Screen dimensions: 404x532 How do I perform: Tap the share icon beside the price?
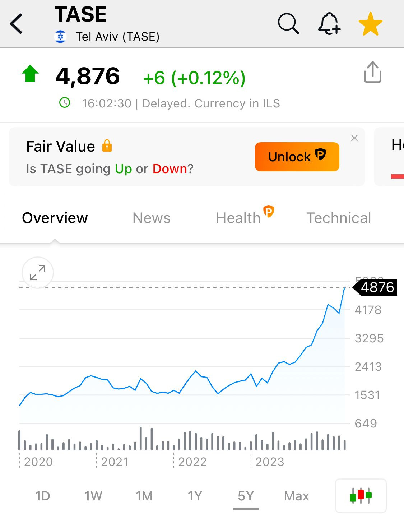(x=373, y=72)
